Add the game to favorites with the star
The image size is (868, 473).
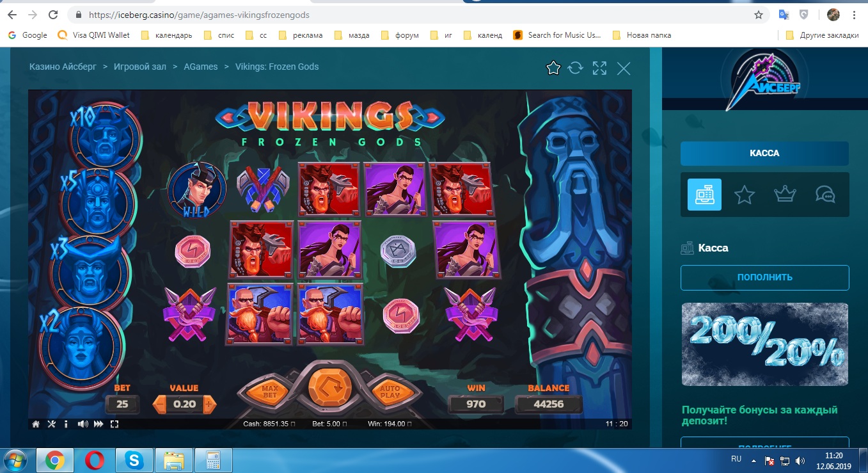[x=553, y=68]
